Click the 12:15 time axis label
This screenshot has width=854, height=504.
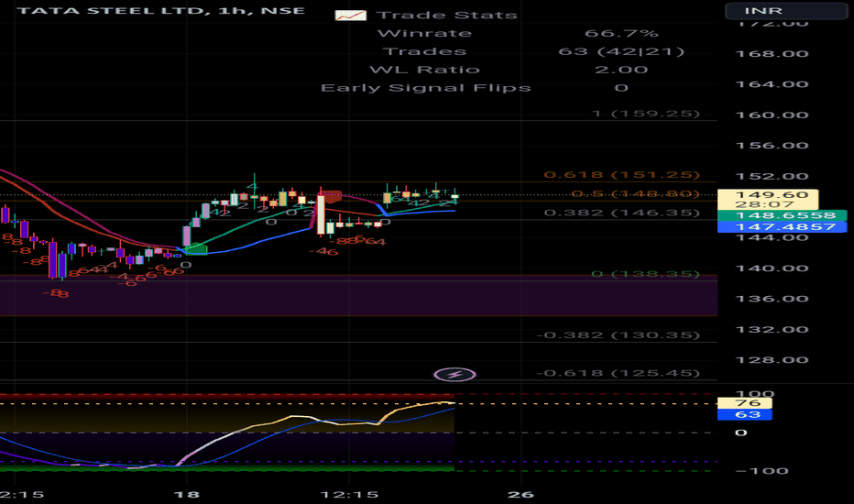tap(349, 495)
